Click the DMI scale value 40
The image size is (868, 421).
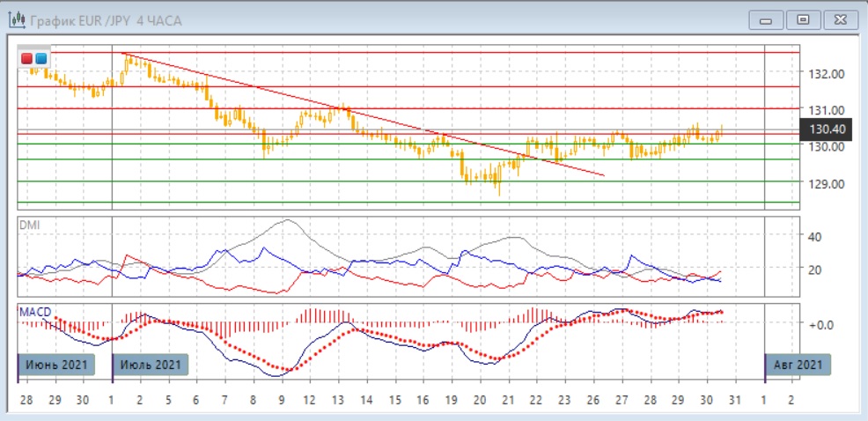814,236
